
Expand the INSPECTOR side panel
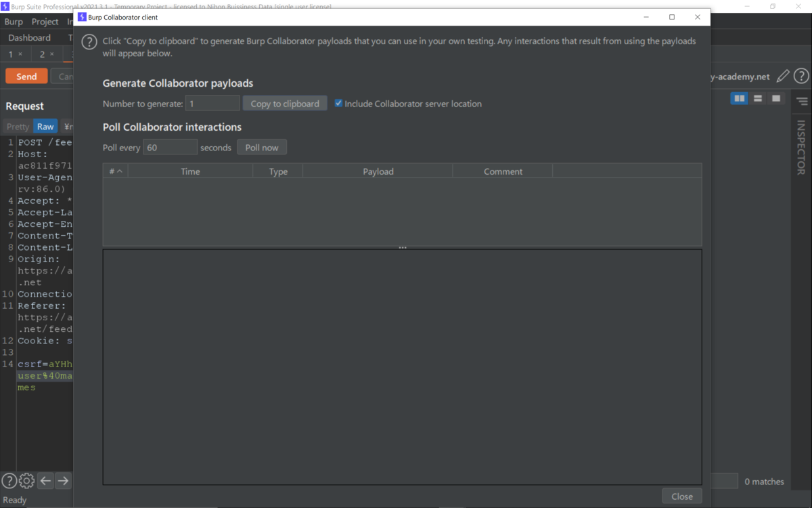pos(802,148)
